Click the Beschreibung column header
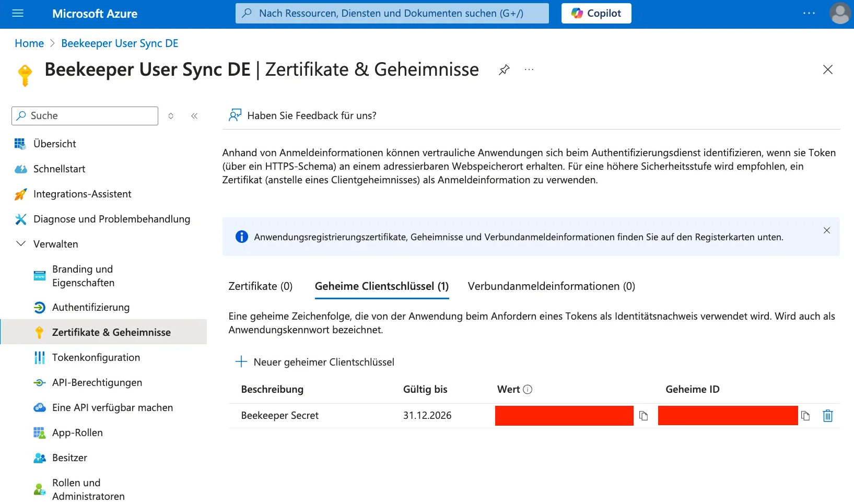 (x=272, y=389)
